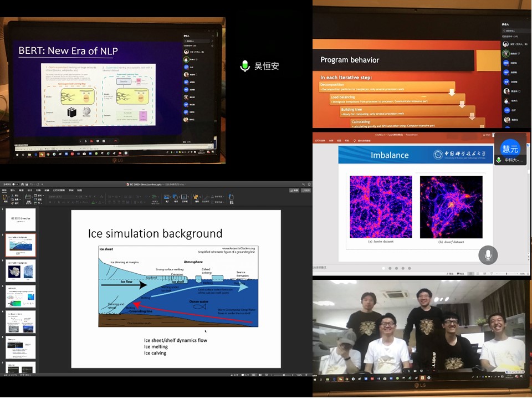This screenshot has height=399, width=532.
Task: Click Picture insert icon in dark PowerPoint
Action: point(167,197)
